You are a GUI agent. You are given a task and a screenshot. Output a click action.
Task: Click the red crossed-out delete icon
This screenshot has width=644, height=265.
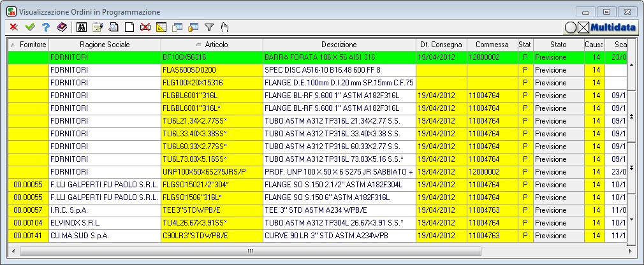click(x=145, y=27)
